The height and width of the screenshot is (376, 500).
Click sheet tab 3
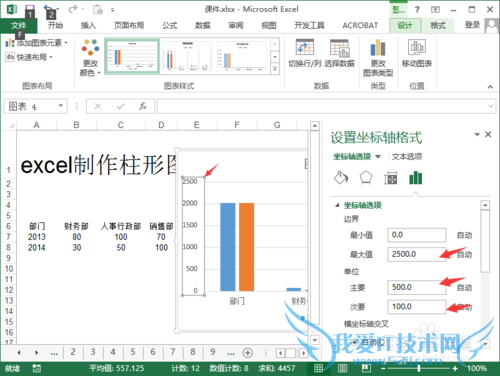(x=93, y=352)
